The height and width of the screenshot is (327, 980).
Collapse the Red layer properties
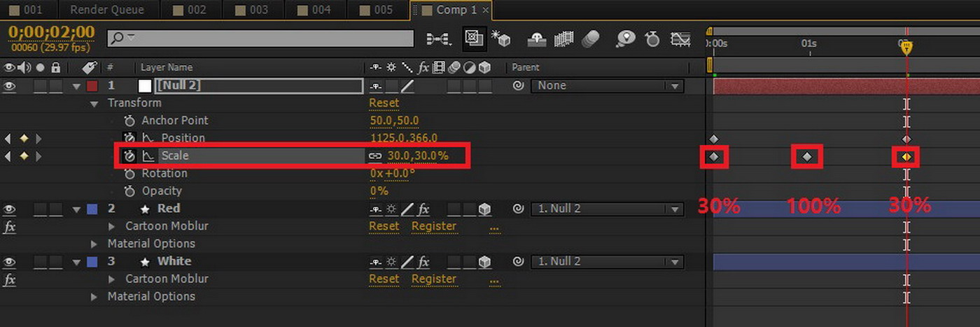pyautogui.click(x=76, y=209)
